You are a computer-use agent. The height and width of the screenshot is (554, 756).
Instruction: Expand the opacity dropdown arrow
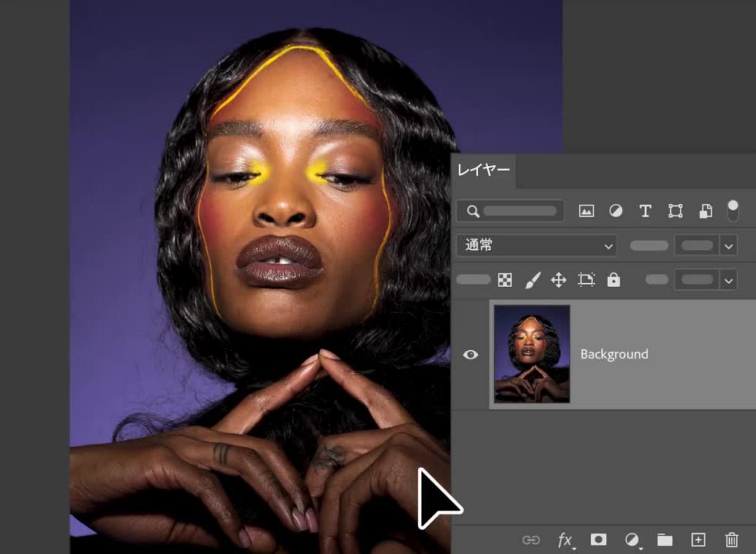tap(728, 246)
